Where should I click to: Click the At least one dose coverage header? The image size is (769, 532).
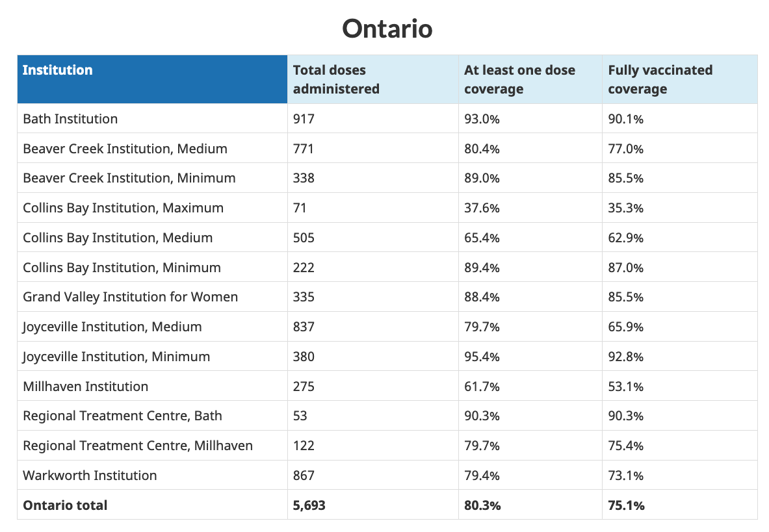tap(519, 79)
